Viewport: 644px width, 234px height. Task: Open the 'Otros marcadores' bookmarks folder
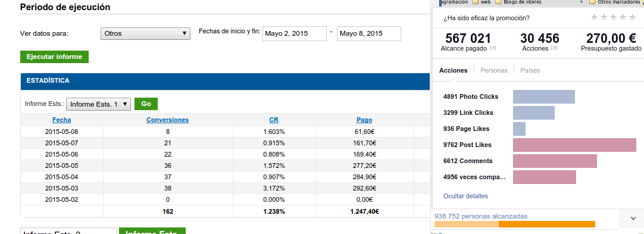pyautogui.click(x=615, y=2)
